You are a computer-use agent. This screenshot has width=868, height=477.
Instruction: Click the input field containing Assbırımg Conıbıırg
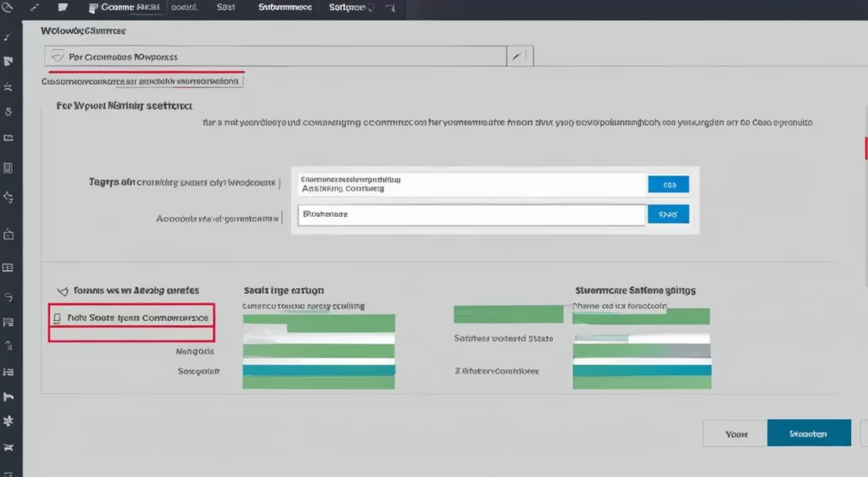point(473,184)
